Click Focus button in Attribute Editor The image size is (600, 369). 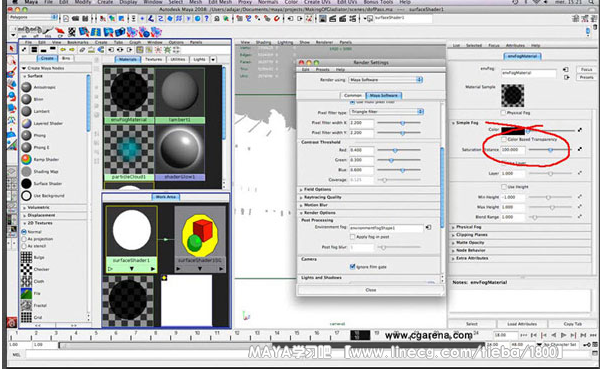[x=587, y=70]
